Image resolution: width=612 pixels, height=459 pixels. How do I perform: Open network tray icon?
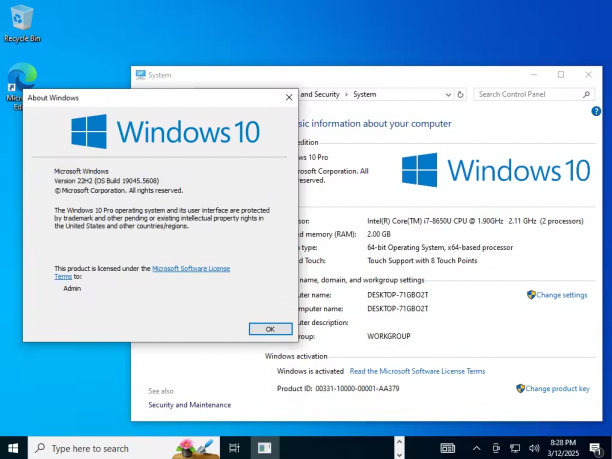pyautogui.click(x=515, y=448)
